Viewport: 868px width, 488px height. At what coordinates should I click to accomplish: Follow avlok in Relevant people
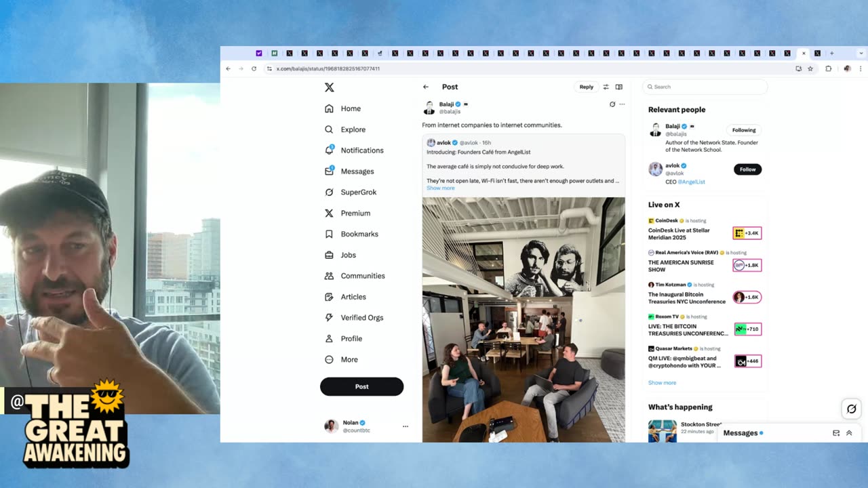747,169
